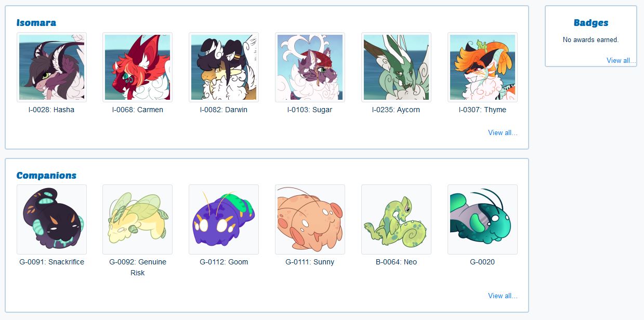
Task: Open the purple Goom companion image
Action: click(x=224, y=219)
